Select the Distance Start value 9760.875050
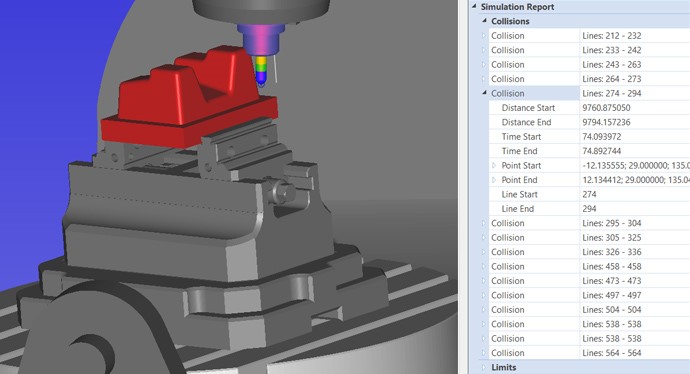This screenshot has width=690, height=374. point(606,108)
